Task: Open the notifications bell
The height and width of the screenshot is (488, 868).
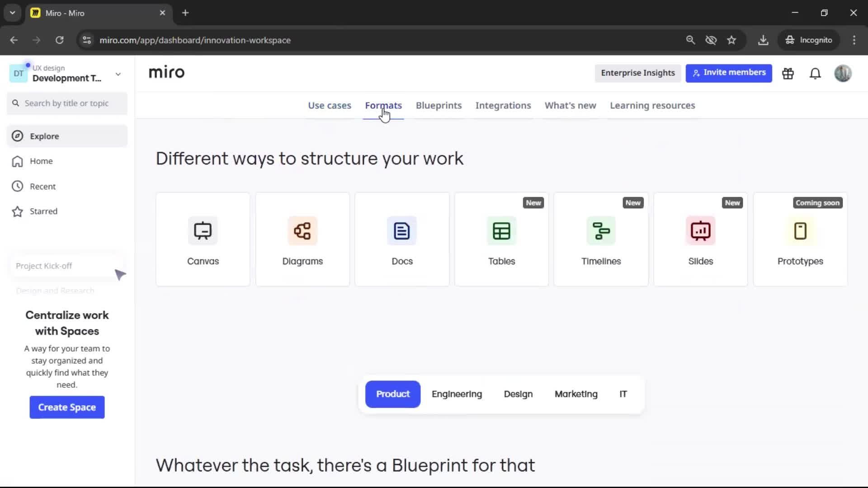Action: 815,73
